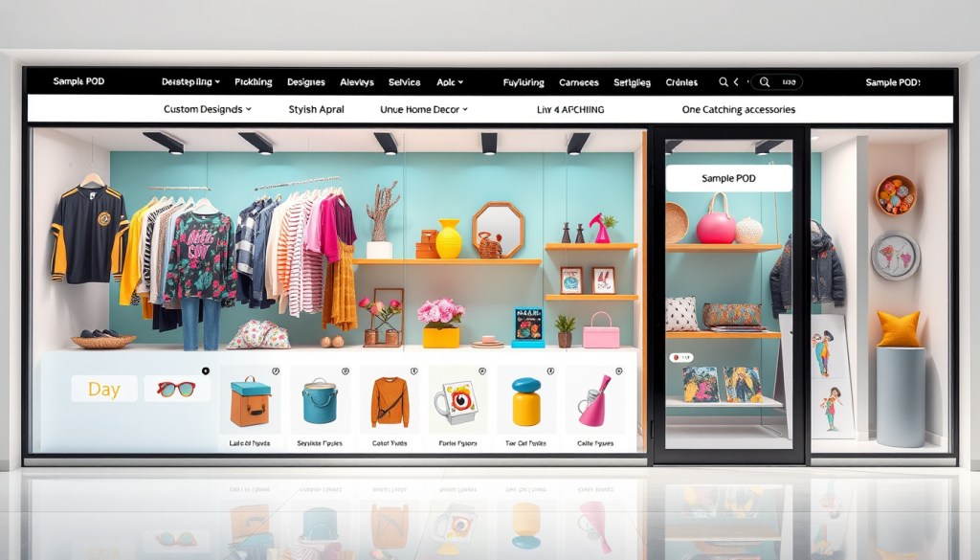Image resolution: width=980 pixels, height=560 pixels.
Task: Click the Carneces menu entry
Action: [579, 81]
